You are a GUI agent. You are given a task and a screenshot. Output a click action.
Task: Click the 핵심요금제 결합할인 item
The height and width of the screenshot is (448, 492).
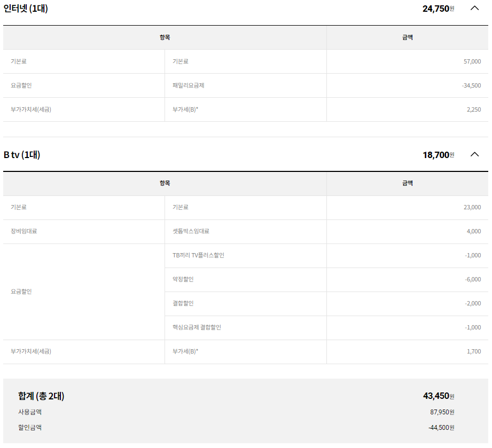(197, 327)
